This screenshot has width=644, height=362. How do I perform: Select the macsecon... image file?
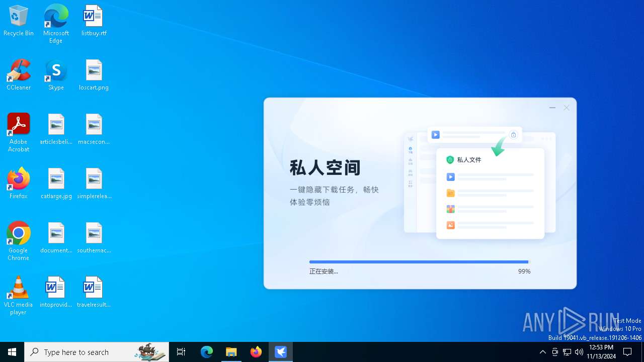(94, 129)
